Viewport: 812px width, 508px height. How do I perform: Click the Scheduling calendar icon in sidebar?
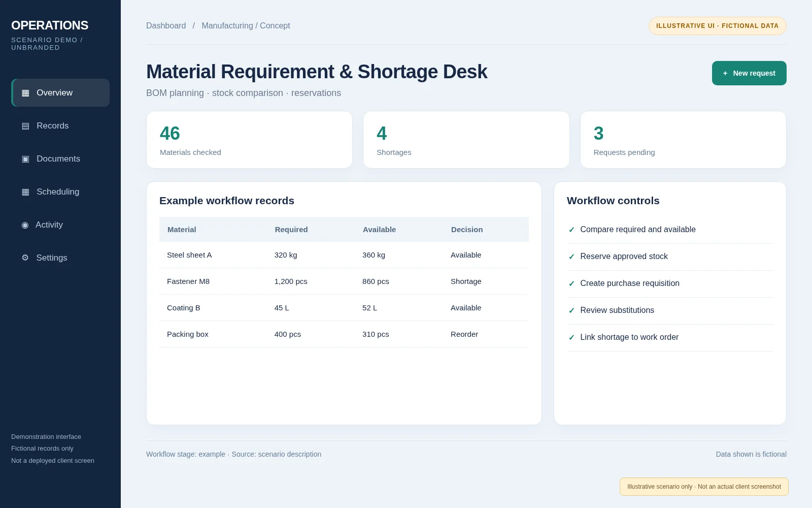(25, 192)
